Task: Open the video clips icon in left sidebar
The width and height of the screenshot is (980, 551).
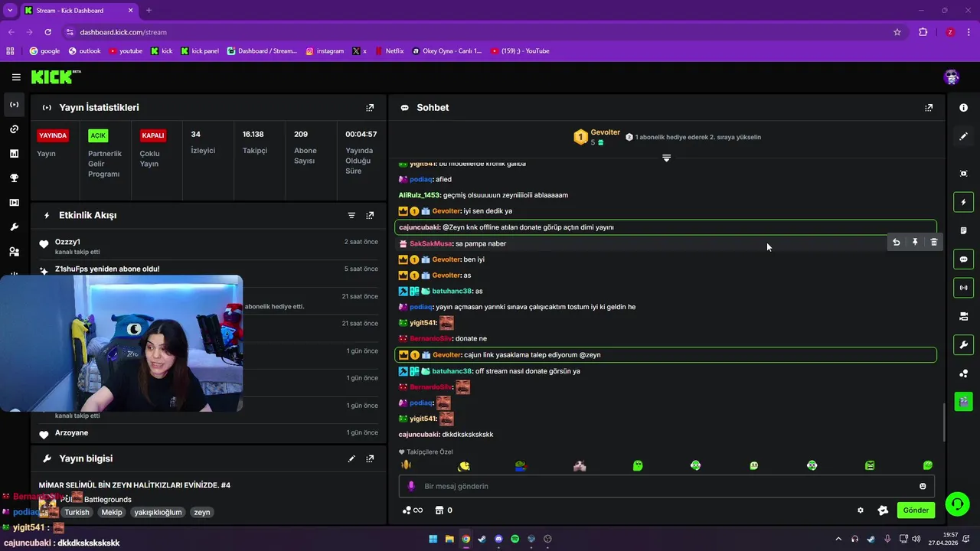Action: [x=14, y=202]
